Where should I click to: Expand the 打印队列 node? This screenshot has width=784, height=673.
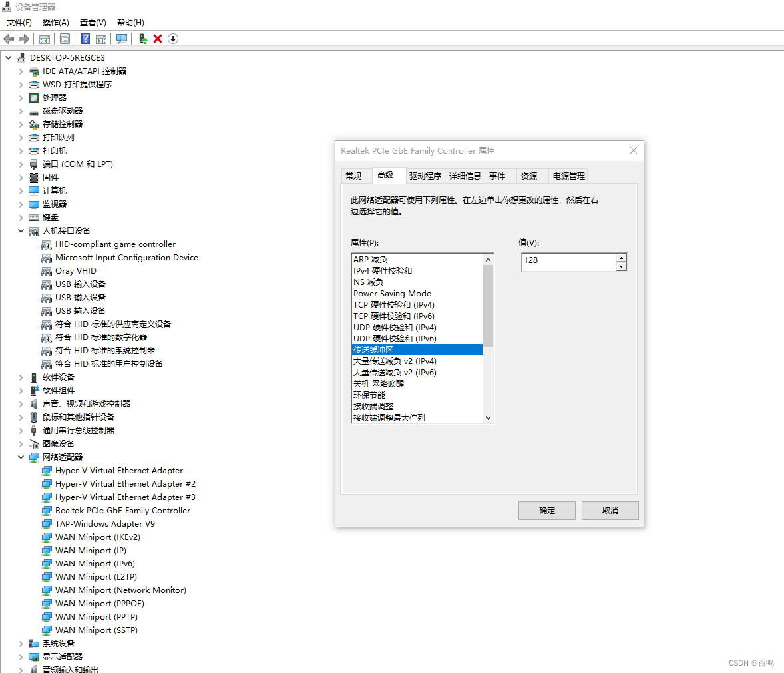(21, 138)
